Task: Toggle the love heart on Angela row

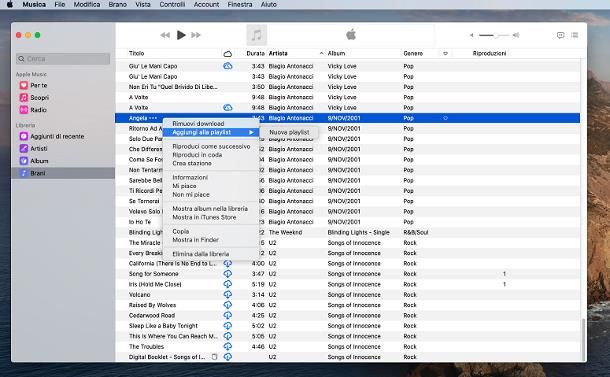Action: (x=445, y=118)
